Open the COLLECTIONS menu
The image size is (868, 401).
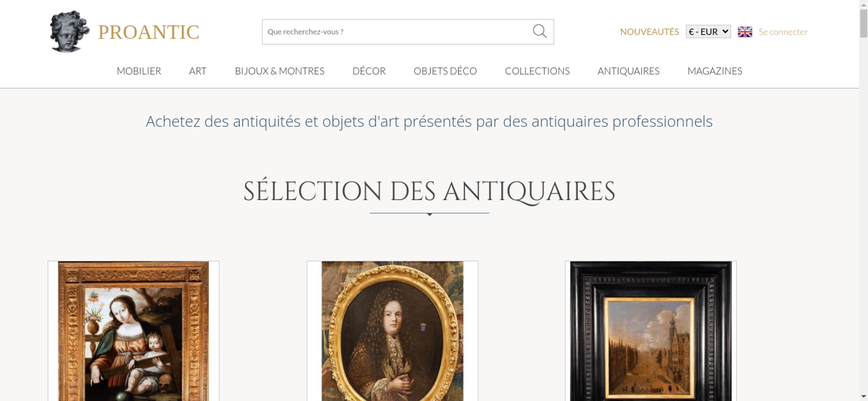[x=537, y=71]
